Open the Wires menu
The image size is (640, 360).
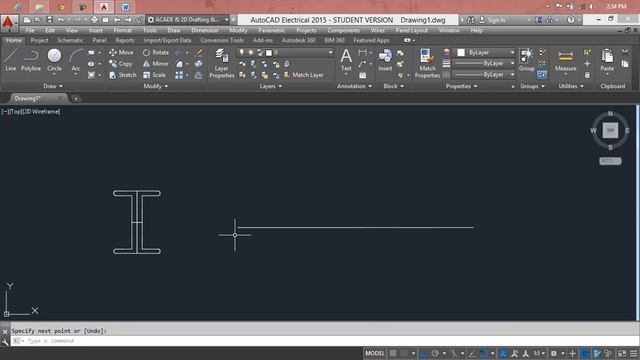point(378,30)
